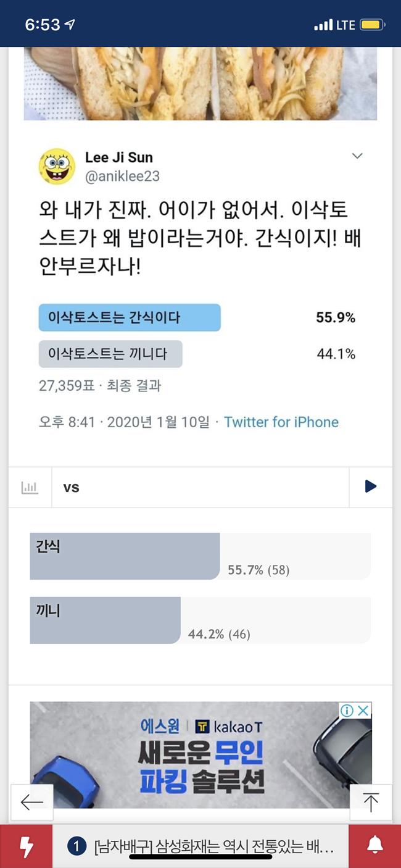
Task: Open the @aniklee23 handle
Action: point(122,176)
